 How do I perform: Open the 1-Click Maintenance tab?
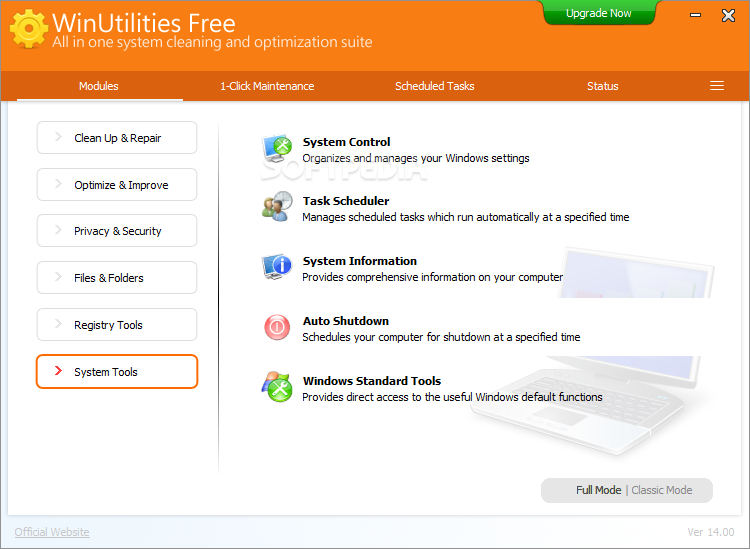(x=267, y=86)
